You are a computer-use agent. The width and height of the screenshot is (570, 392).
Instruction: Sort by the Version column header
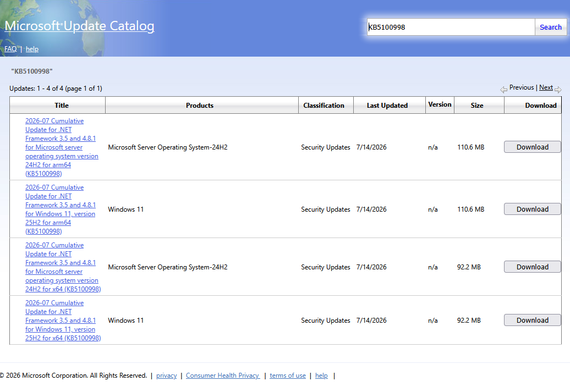(x=440, y=104)
